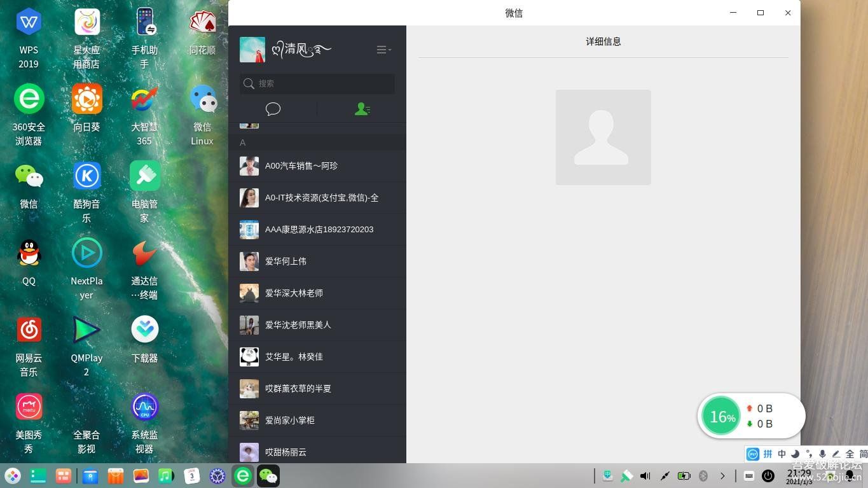Click the green show-desktop icon in dock

(38, 476)
